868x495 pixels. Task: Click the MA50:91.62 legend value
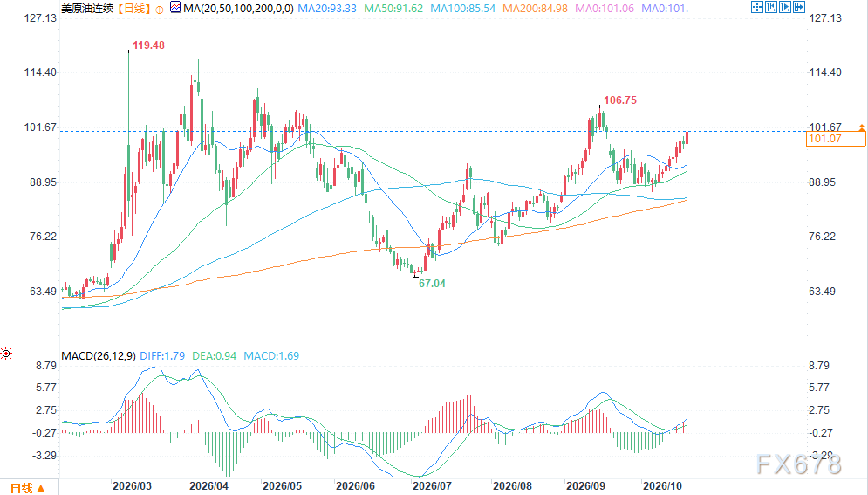[393, 9]
